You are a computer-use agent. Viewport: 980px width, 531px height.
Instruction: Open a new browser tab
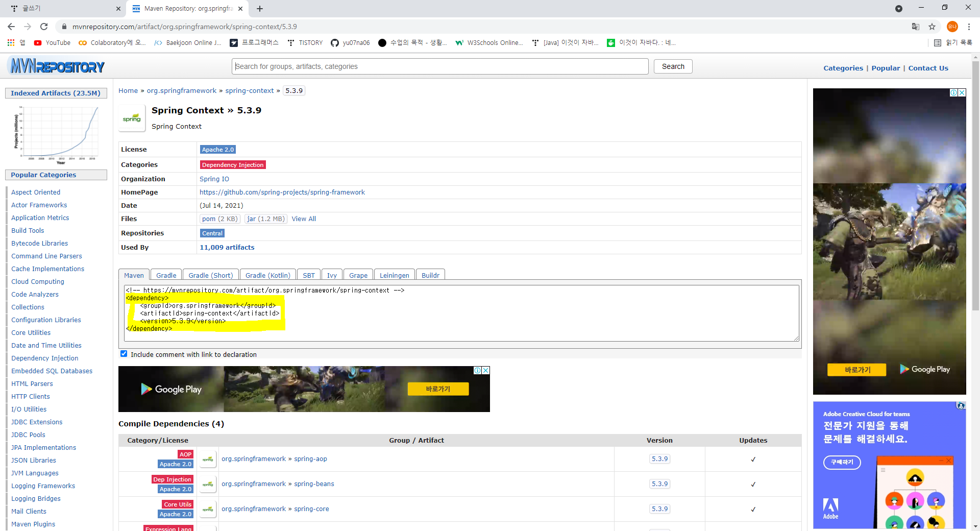(x=260, y=9)
